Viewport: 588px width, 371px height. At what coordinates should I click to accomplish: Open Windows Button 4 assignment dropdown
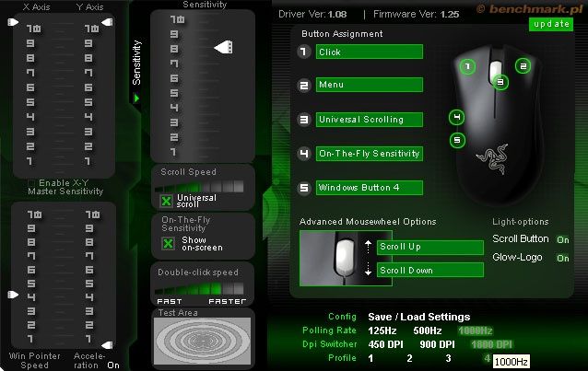pos(370,188)
